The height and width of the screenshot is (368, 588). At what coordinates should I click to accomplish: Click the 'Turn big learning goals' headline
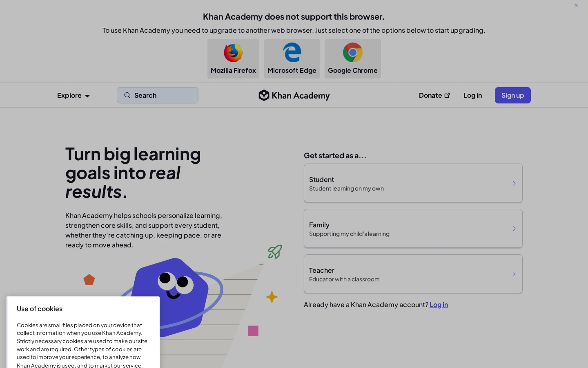tap(133, 173)
